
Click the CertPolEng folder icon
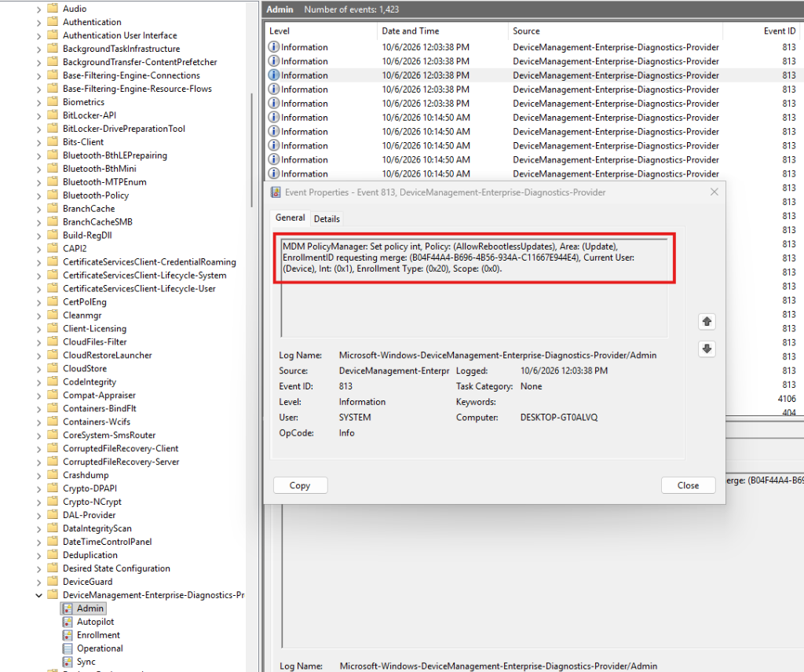tap(53, 302)
